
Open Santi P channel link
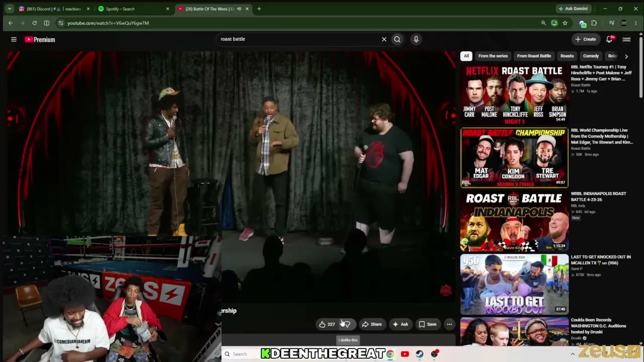click(x=576, y=269)
